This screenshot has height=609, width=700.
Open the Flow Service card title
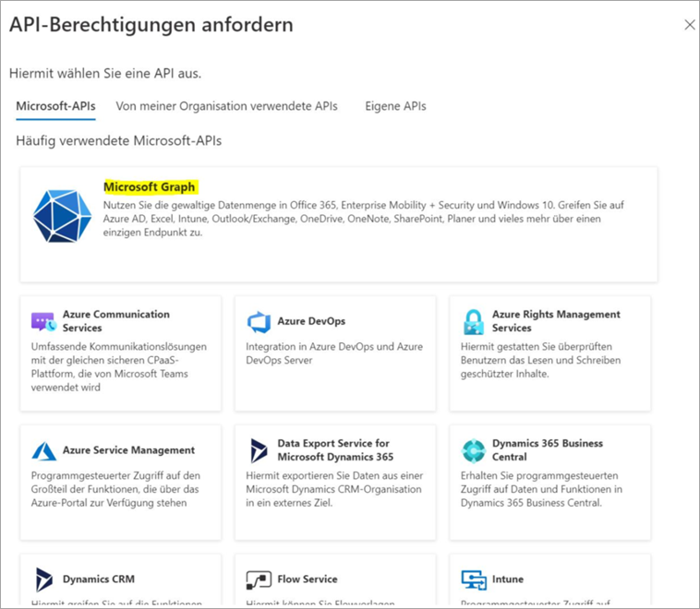click(x=308, y=579)
